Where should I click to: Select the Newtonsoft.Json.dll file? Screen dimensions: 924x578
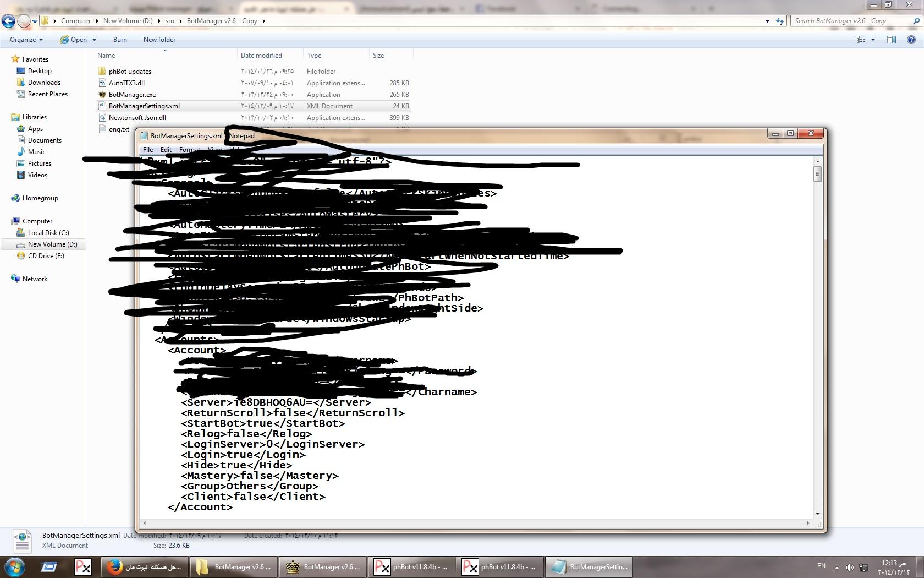[x=137, y=118]
